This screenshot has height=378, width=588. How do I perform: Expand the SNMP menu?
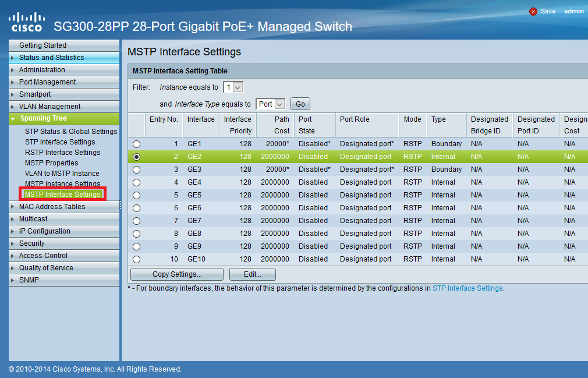[x=64, y=280]
